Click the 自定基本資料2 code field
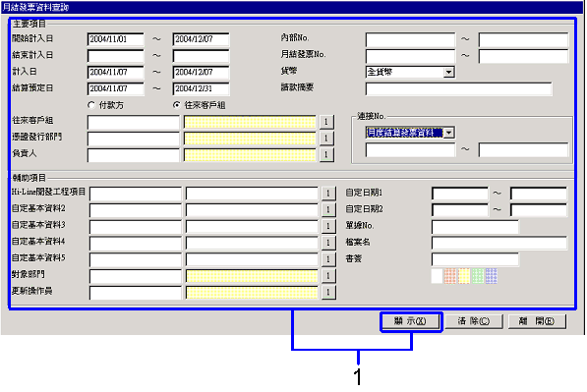Image resolution: width=587 pixels, height=392 pixels. (x=136, y=210)
